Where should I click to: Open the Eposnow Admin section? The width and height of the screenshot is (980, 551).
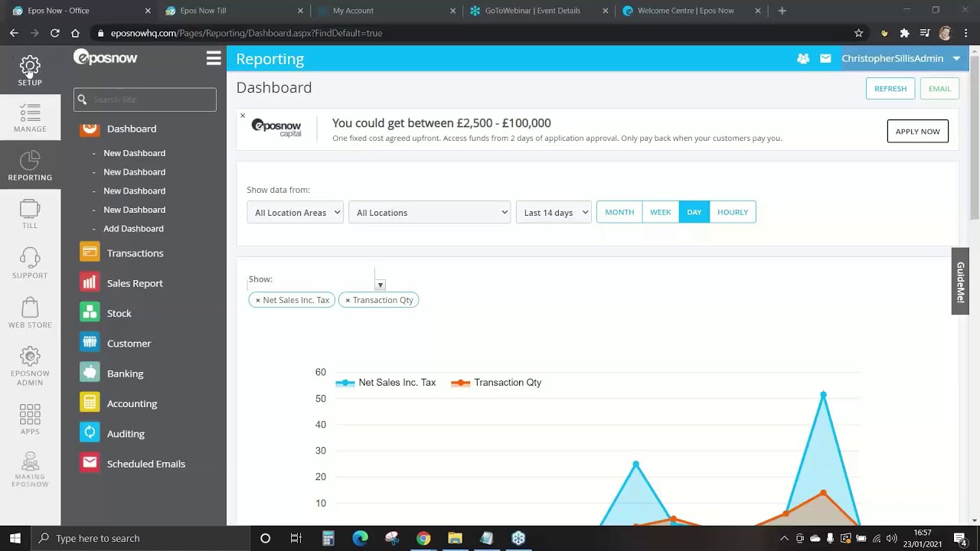[x=30, y=367]
